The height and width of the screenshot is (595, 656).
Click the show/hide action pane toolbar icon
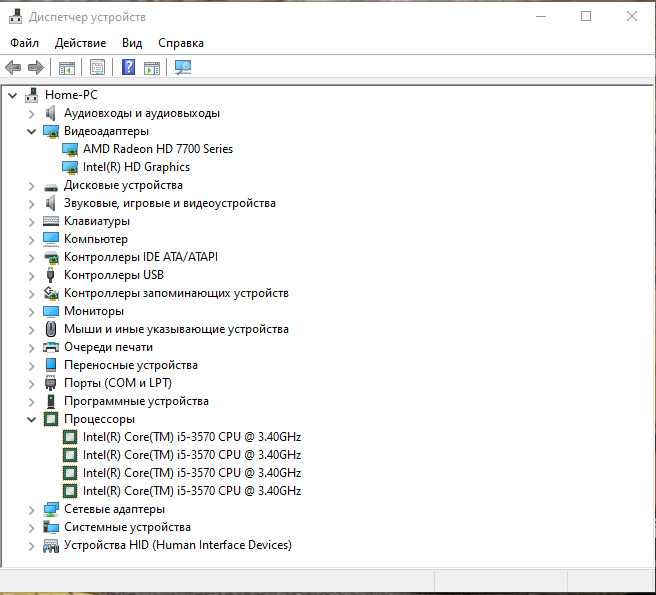click(151, 67)
